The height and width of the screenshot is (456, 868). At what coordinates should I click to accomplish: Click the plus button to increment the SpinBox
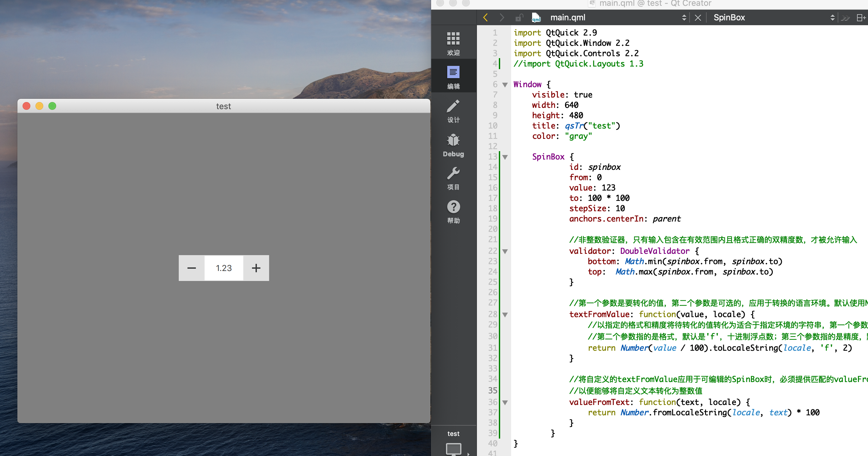(x=256, y=268)
